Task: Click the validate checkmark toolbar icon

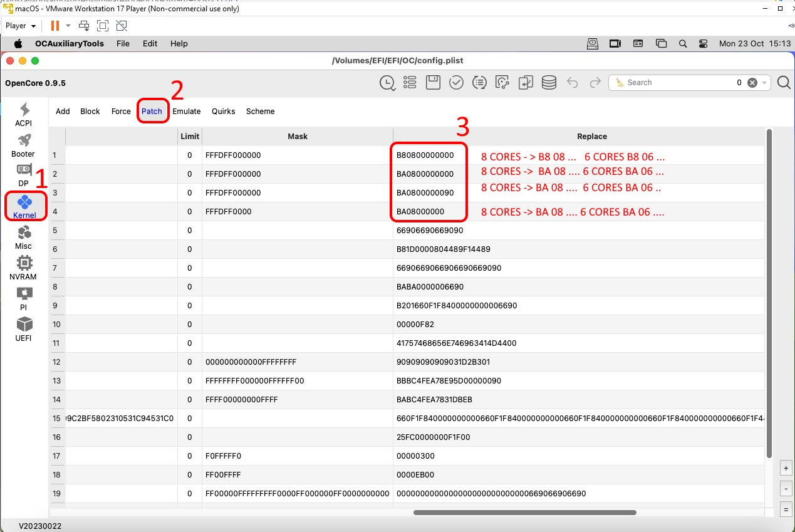Action: (456, 83)
